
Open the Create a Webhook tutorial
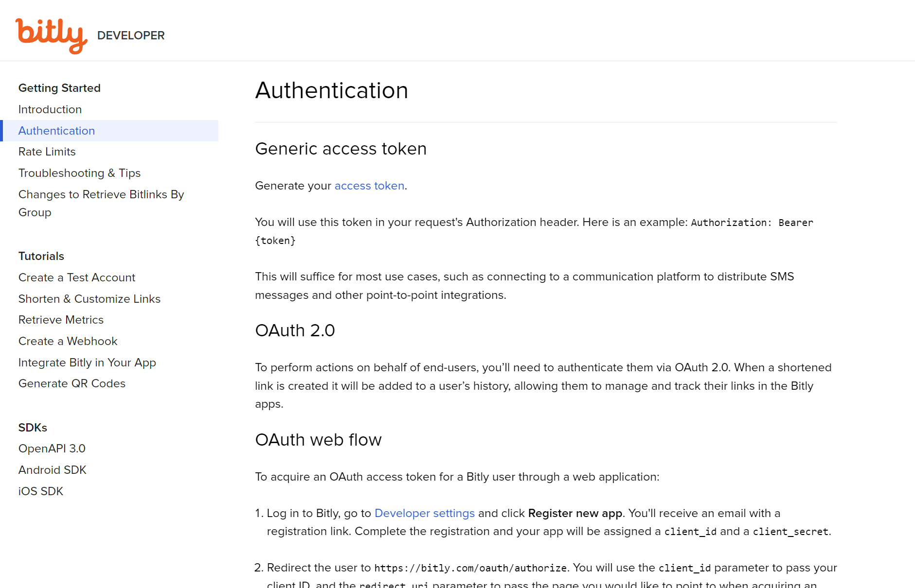(68, 341)
